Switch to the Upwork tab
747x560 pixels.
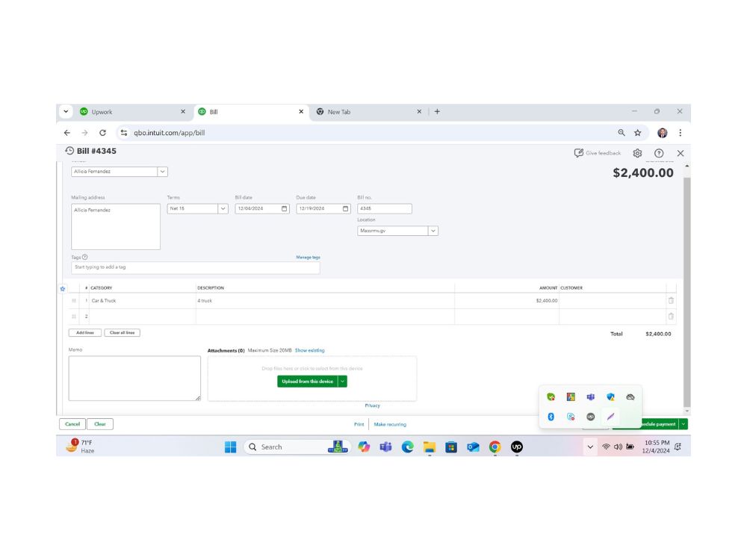click(x=132, y=112)
